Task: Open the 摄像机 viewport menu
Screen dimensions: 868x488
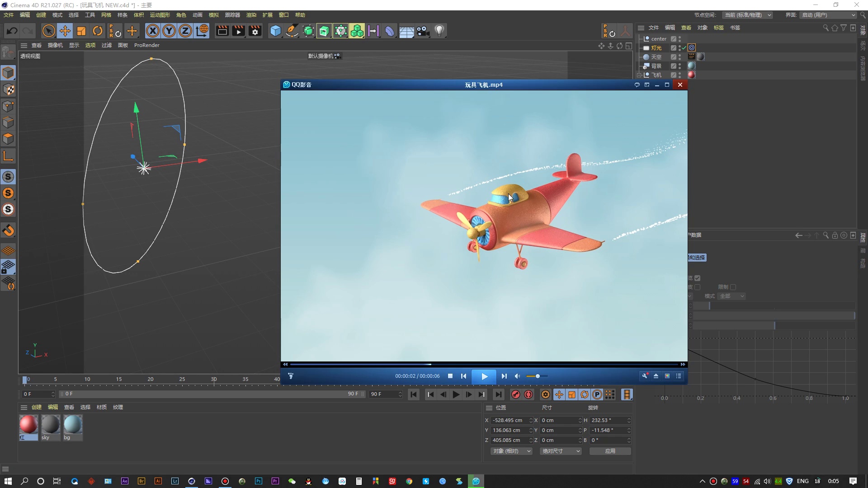Action: 55,45
